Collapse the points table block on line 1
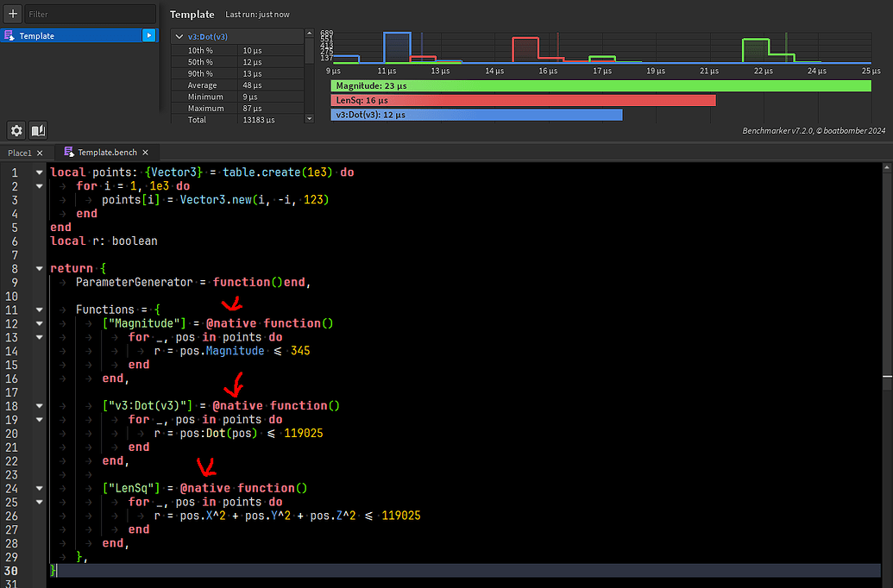 39,172
